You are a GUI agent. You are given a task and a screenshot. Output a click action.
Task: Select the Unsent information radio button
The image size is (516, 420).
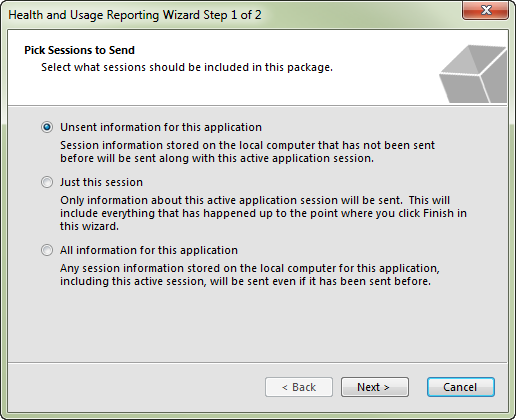(x=47, y=127)
